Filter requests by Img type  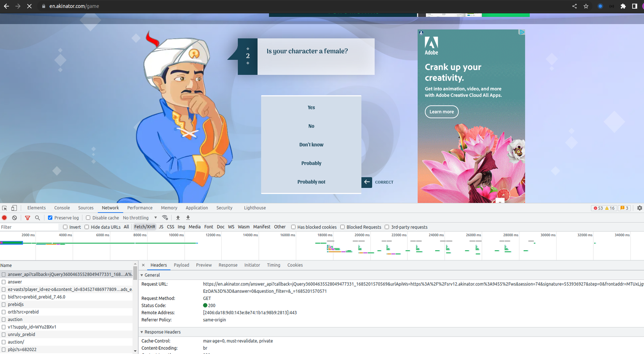pyautogui.click(x=181, y=227)
